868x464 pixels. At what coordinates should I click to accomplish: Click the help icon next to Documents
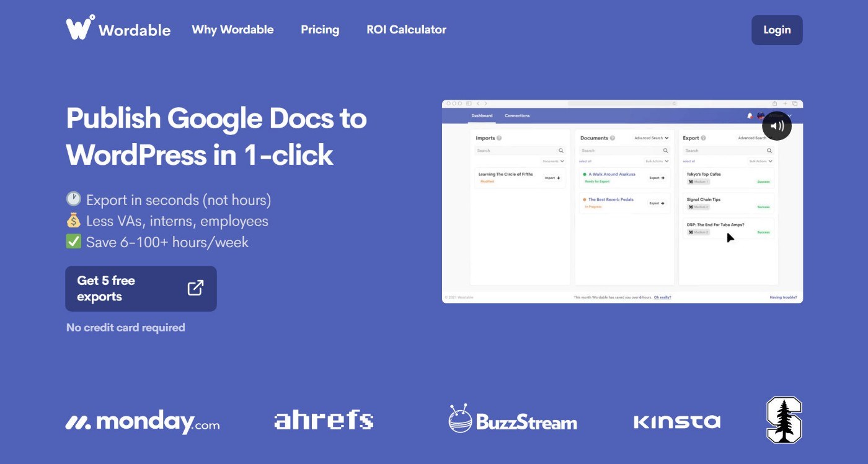pyautogui.click(x=613, y=138)
